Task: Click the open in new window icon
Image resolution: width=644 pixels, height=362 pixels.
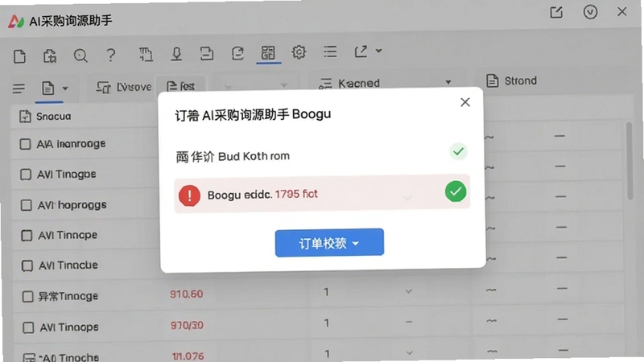Action: click(x=556, y=12)
